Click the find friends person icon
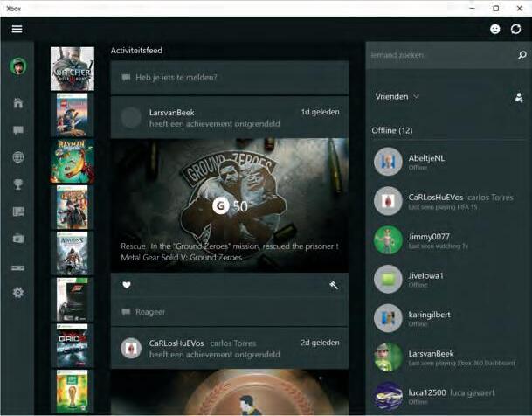The height and width of the screenshot is (416, 532). click(x=519, y=97)
